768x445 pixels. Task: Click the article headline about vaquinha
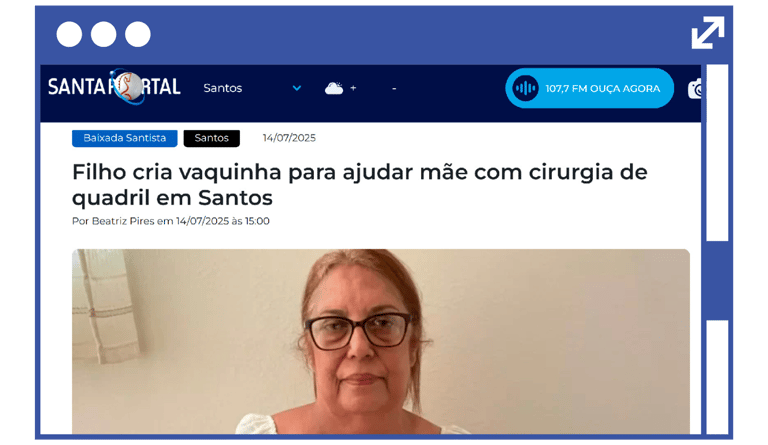coord(360,185)
